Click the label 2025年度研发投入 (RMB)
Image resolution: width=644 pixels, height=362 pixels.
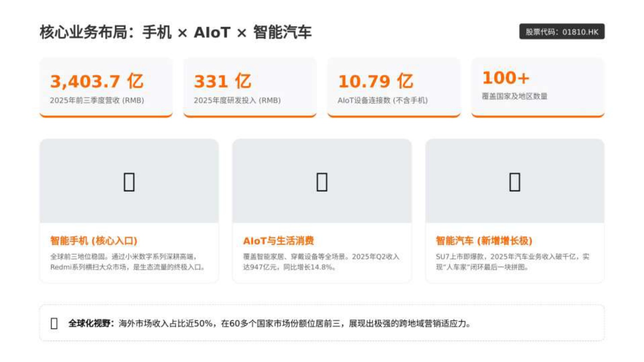(x=237, y=100)
